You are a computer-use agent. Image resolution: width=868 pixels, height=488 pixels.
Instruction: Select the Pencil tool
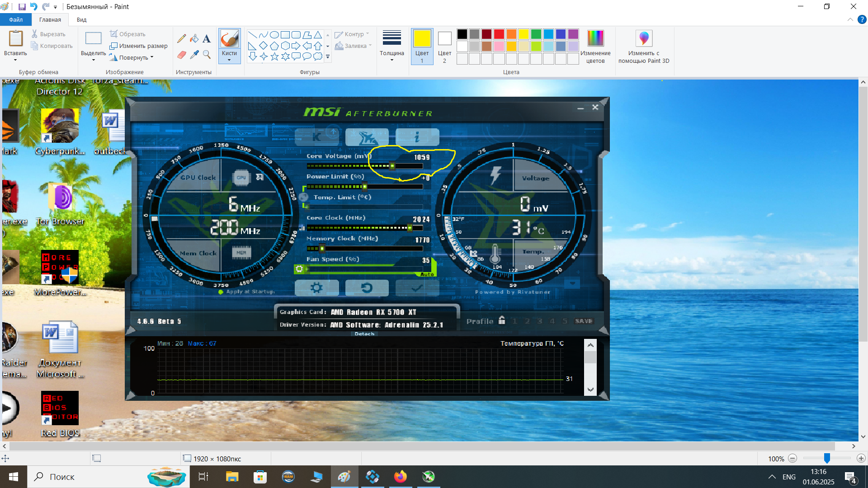pyautogui.click(x=181, y=39)
